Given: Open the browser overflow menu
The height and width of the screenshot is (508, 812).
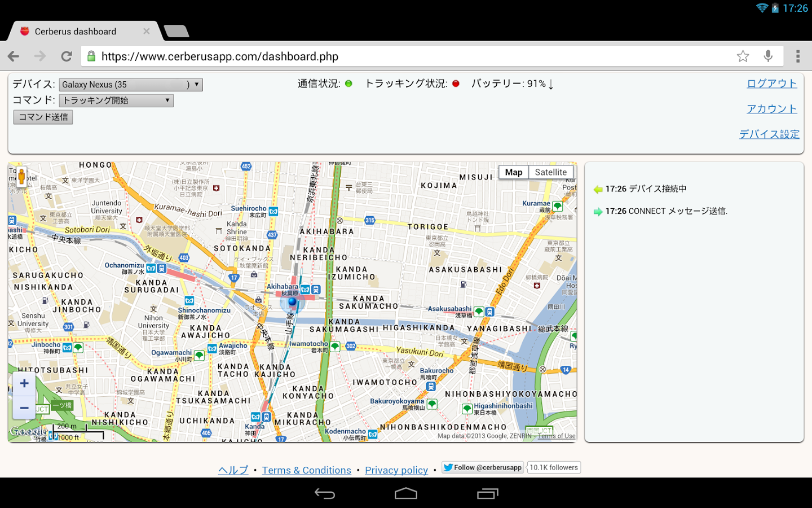Looking at the screenshot, I should click(797, 56).
